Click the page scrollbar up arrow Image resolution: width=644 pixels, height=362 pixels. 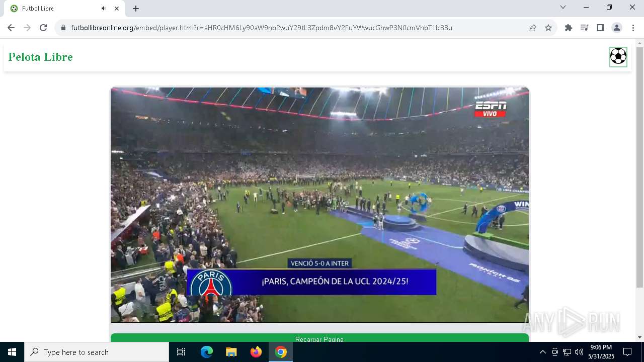[639, 43]
